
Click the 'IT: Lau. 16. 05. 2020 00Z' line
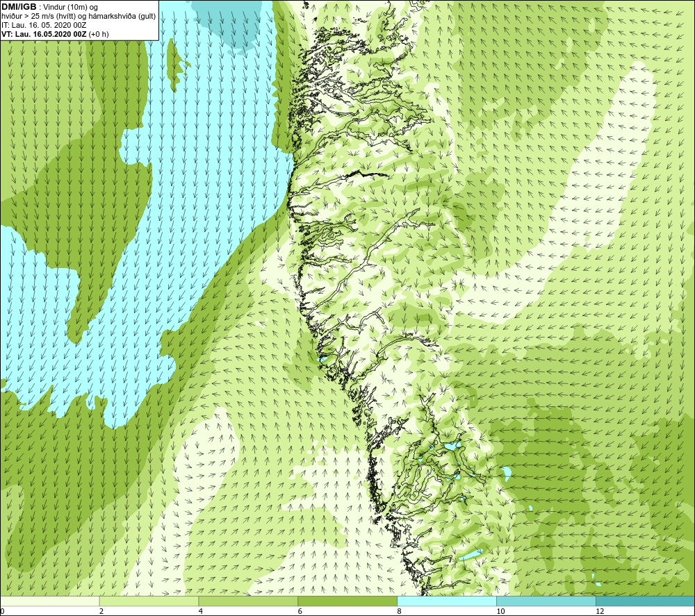[x=44, y=25]
